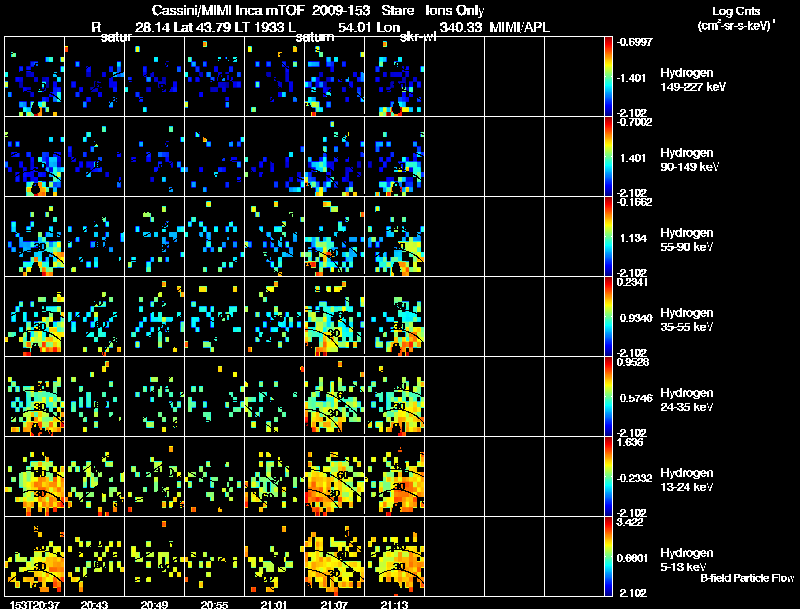Select the 'Hydrogen 35-55 keV' label
800x609 pixels.
coord(687,320)
